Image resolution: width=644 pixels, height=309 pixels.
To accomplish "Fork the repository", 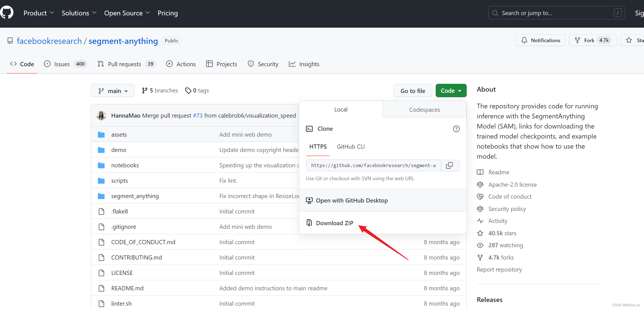I will click(x=593, y=40).
